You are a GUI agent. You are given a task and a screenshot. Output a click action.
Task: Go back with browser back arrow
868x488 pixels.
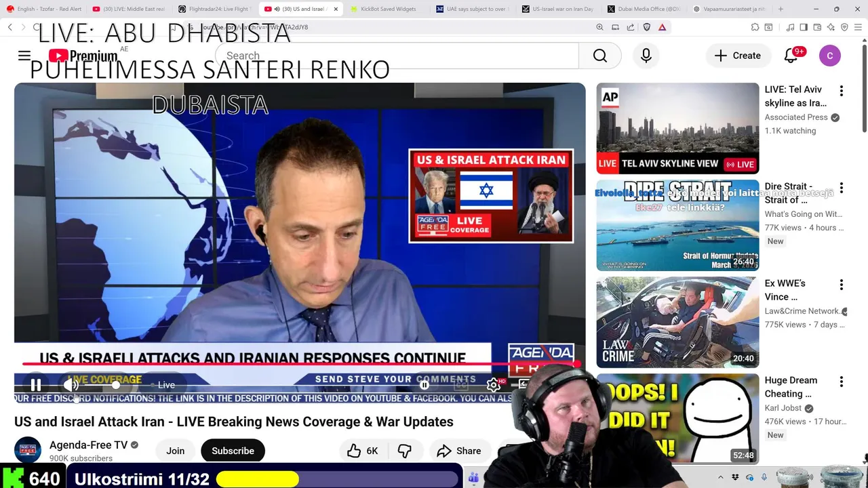pyautogui.click(x=10, y=27)
